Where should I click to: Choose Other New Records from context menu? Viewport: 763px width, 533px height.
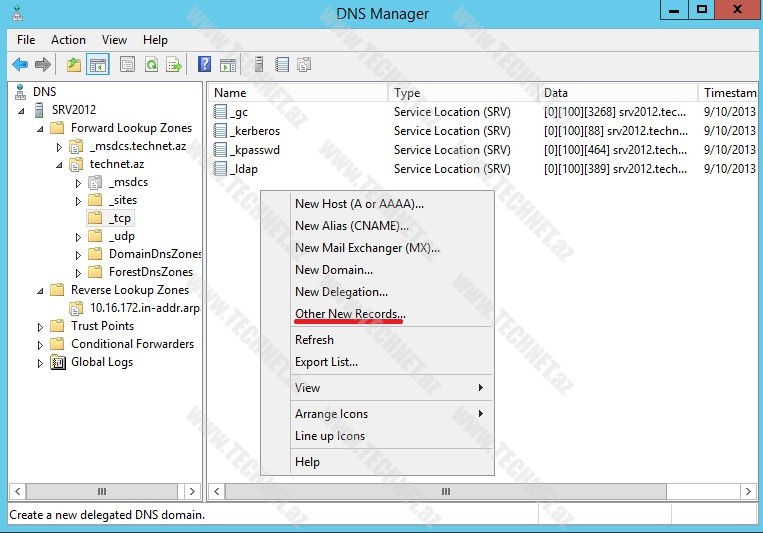(x=350, y=314)
